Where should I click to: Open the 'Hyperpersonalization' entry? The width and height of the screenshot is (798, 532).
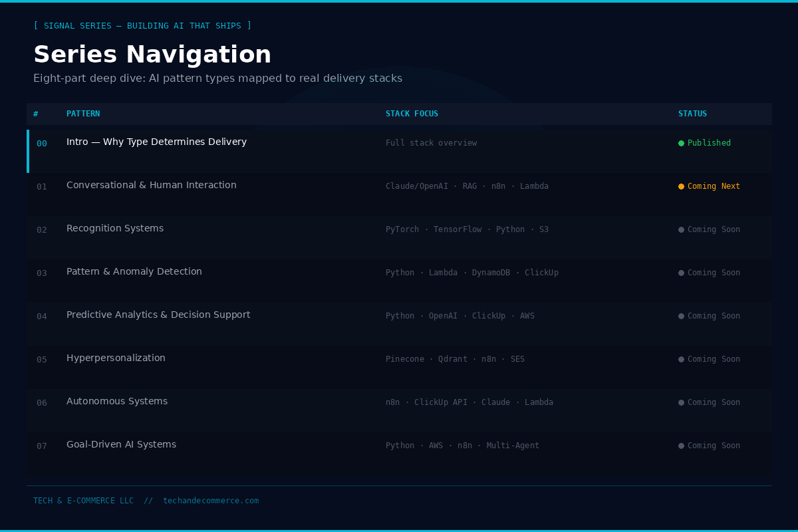pyautogui.click(x=116, y=358)
